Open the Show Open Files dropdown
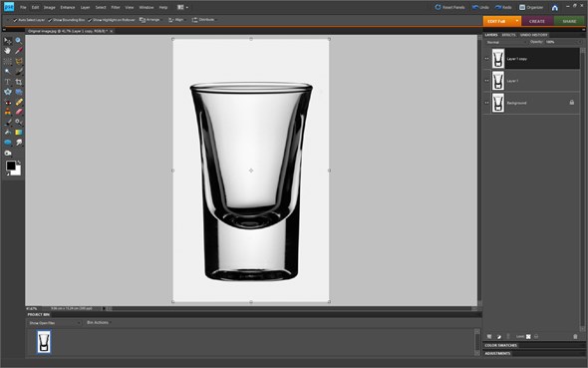 pyautogui.click(x=55, y=323)
